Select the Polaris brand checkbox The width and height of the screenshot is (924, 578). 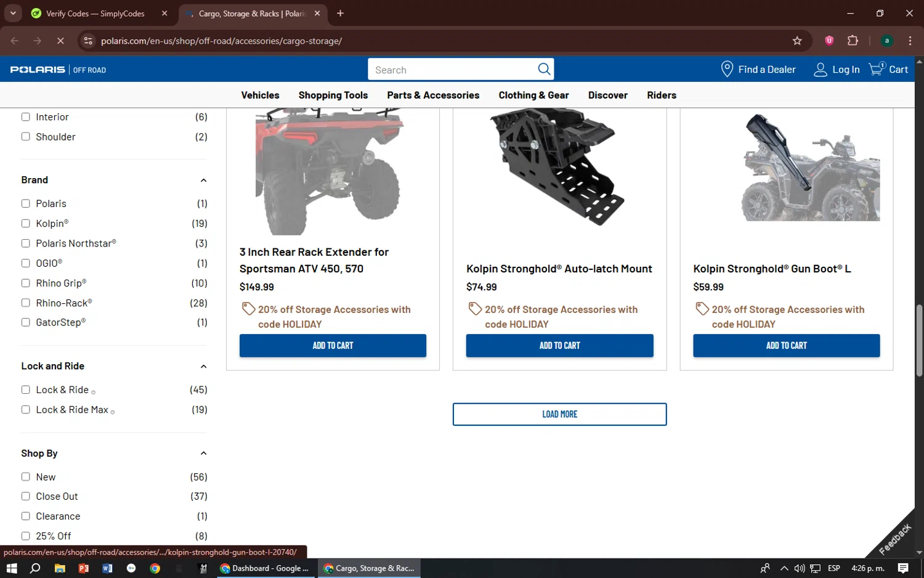click(x=25, y=203)
